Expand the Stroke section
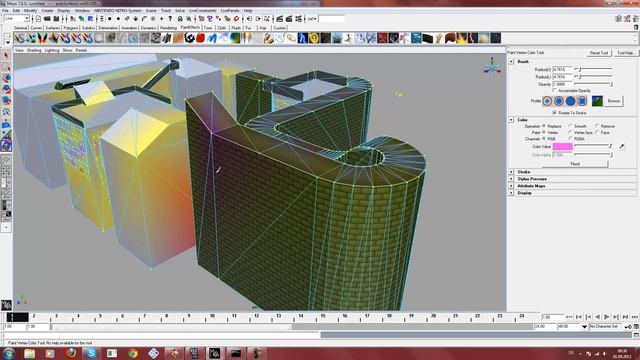The image size is (640, 360). tap(511, 172)
